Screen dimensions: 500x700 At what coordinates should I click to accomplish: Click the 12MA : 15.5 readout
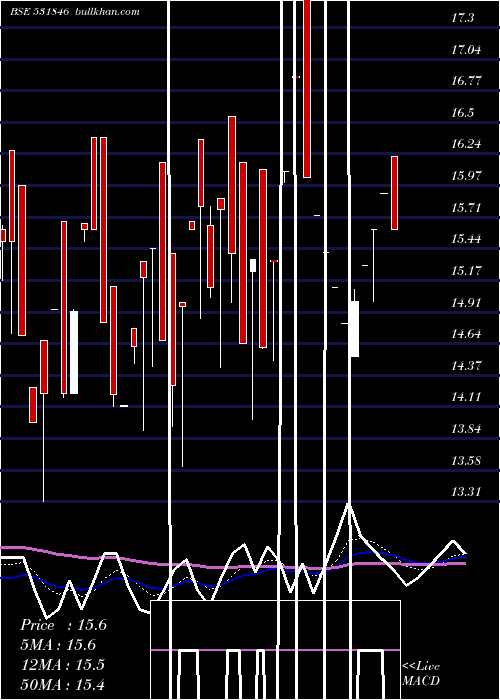point(63,665)
